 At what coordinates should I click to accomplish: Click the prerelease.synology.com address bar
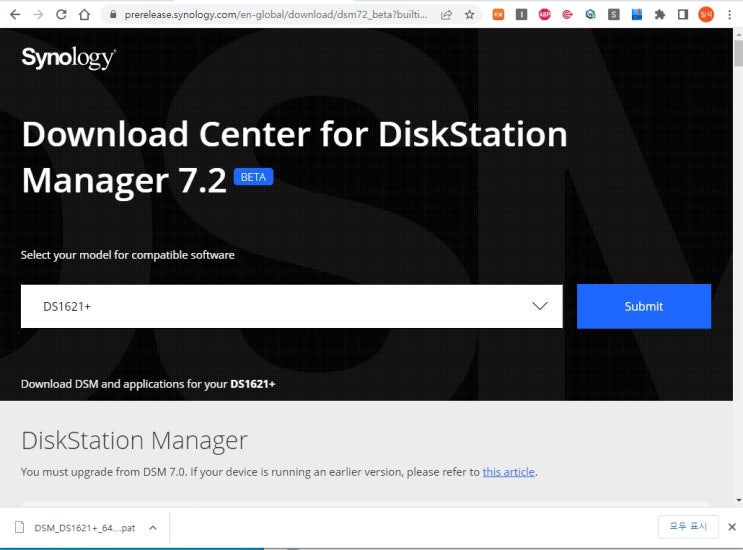[275, 15]
